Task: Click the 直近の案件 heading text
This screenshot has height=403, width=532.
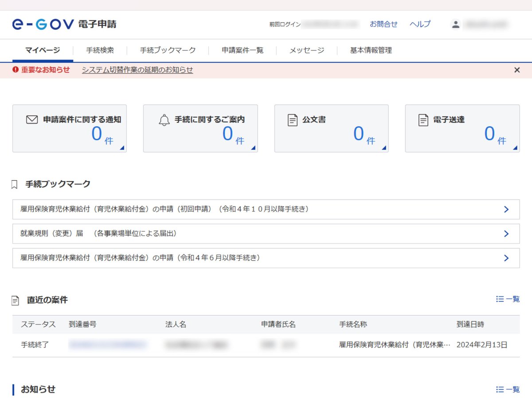Action: [47, 300]
